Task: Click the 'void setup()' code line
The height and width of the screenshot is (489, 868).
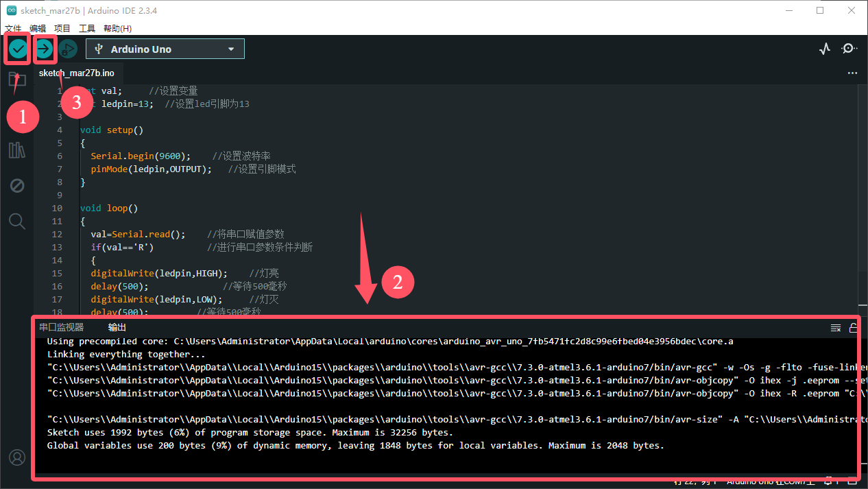Action: pyautogui.click(x=112, y=130)
